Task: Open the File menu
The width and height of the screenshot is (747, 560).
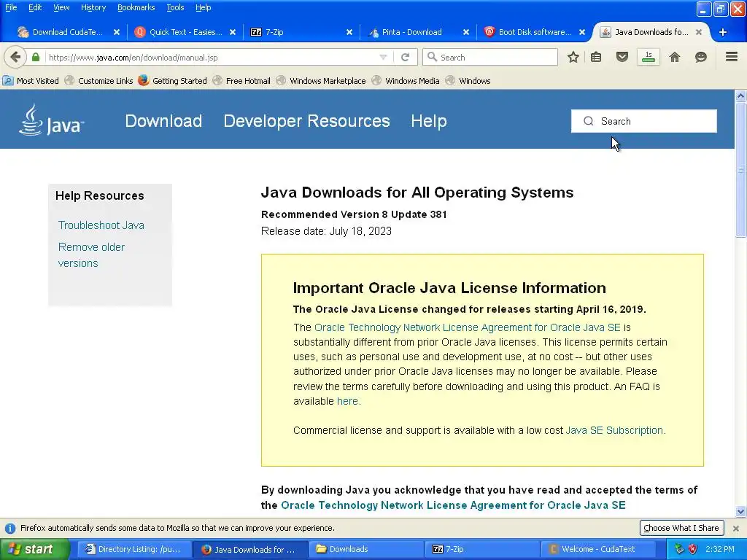Action: tap(11, 7)
